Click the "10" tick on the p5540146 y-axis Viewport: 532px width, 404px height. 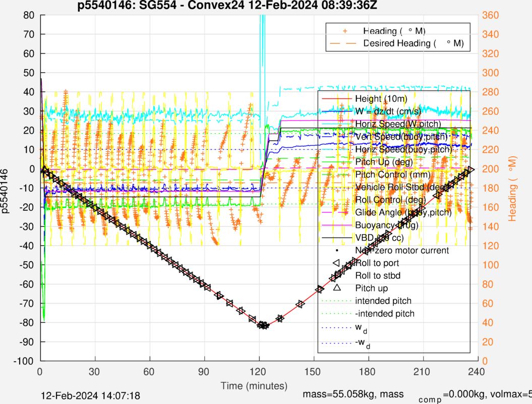[29, 150]
